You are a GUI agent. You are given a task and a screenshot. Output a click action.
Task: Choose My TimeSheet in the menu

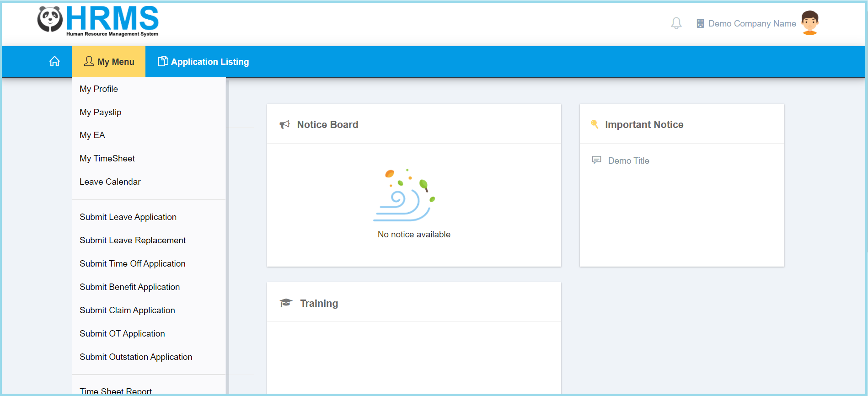click(107, 159)
